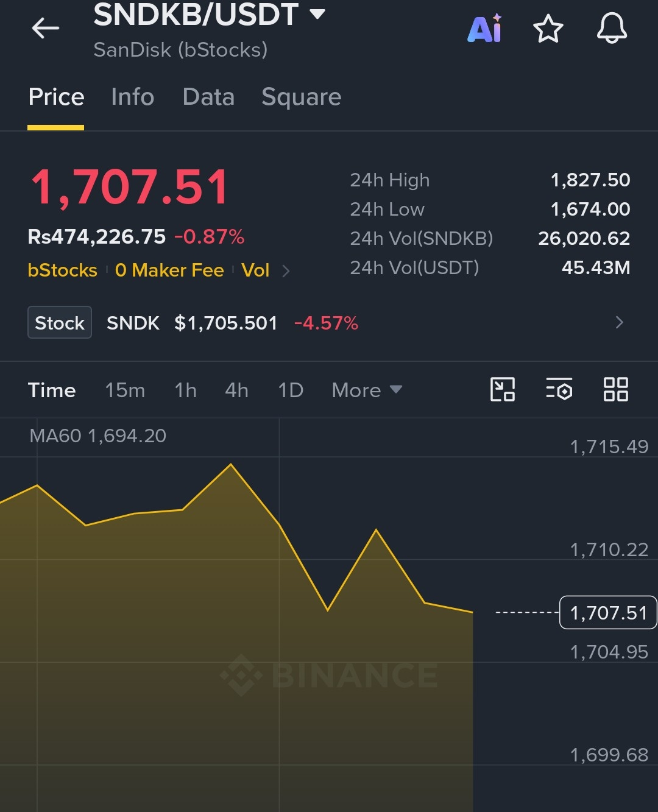
Task: Set a price alert with bell icon
Action: [x=612, y=29]
